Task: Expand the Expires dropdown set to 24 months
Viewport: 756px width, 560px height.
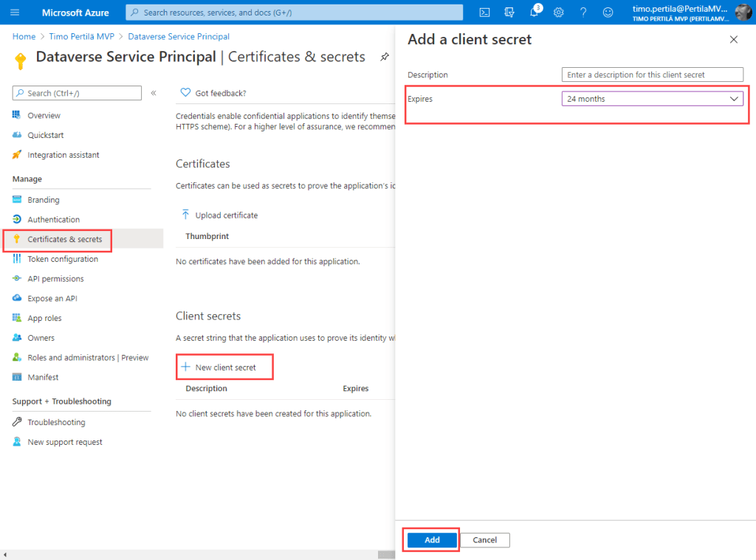Action: coord(652,99)
